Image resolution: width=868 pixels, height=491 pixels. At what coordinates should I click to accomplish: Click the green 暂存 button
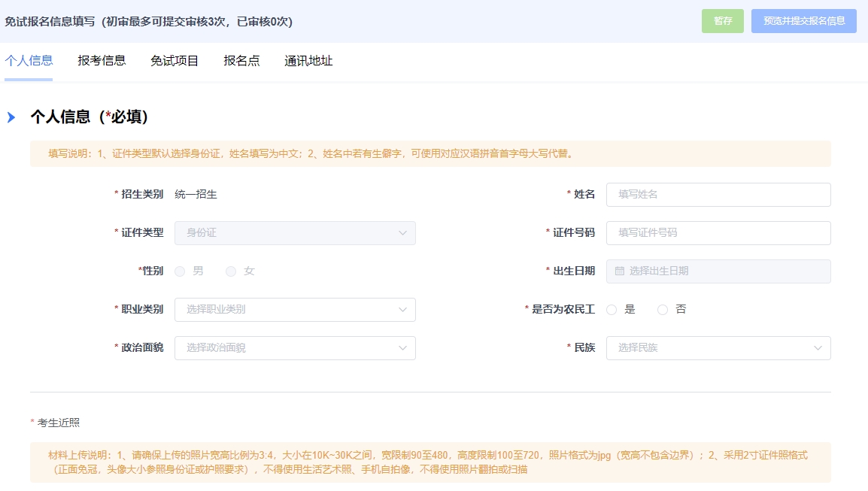pyautogui.click(x=723, y=21)
